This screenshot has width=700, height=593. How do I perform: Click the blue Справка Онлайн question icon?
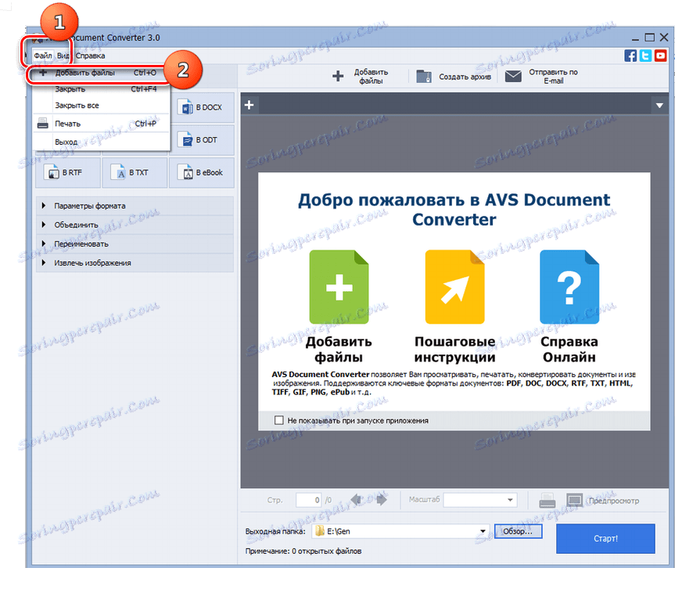coord(569,287)
